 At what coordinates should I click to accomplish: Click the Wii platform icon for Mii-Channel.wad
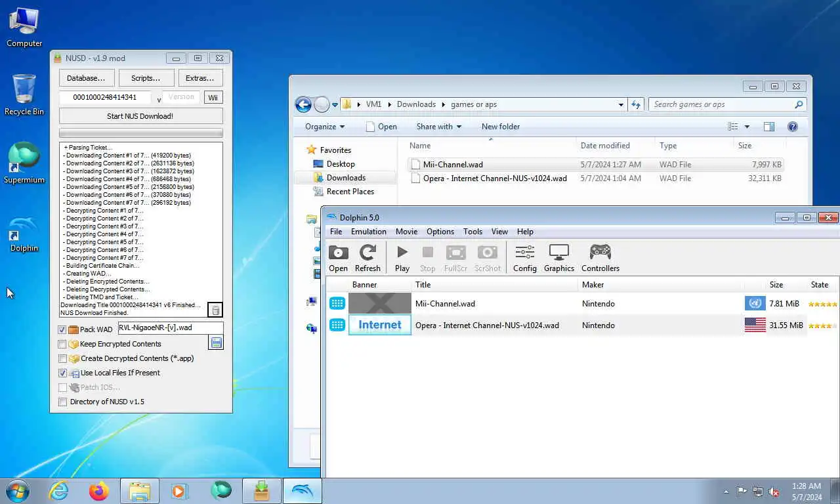(x=337, y=303)
